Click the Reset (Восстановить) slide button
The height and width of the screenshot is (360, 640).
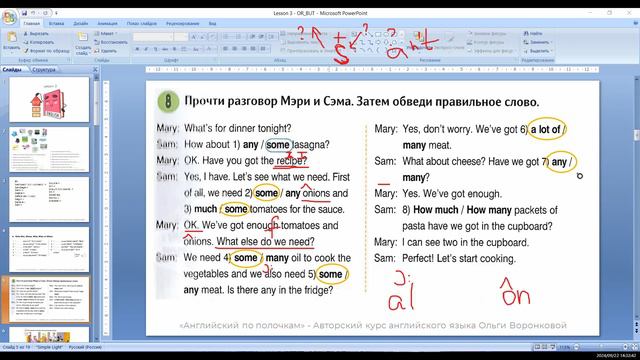[x=111, y=42]
